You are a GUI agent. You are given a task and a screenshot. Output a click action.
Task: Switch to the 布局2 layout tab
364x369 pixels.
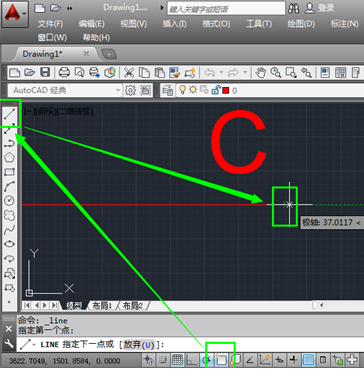pos(132,305)
